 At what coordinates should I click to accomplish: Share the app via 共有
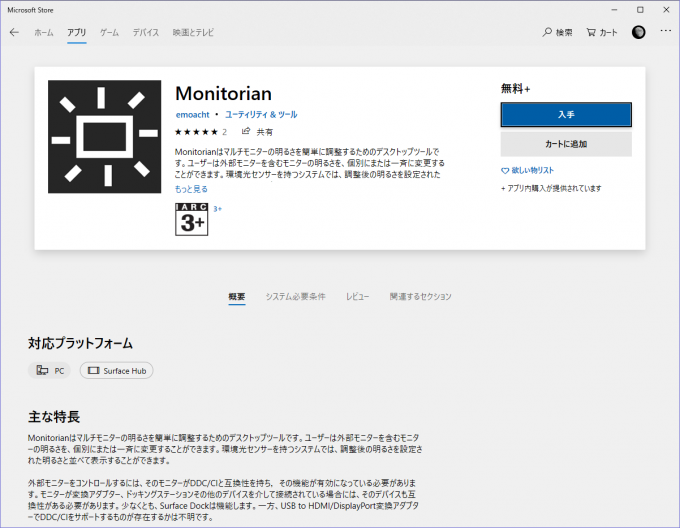pos(257,132)
